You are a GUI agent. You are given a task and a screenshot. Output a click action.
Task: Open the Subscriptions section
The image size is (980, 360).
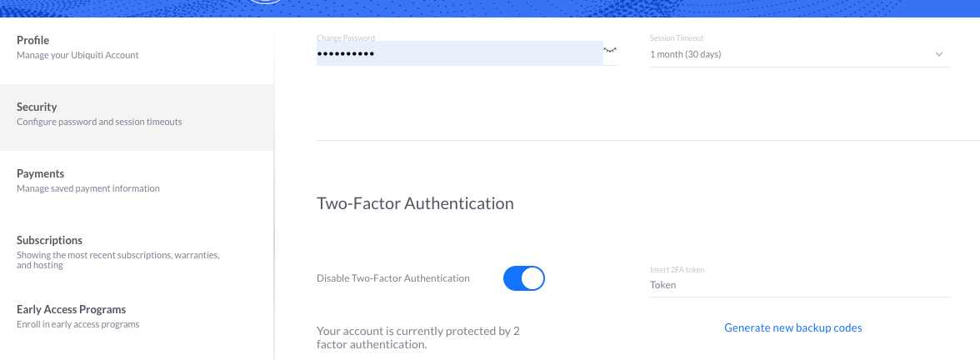[x=137, y=252]
